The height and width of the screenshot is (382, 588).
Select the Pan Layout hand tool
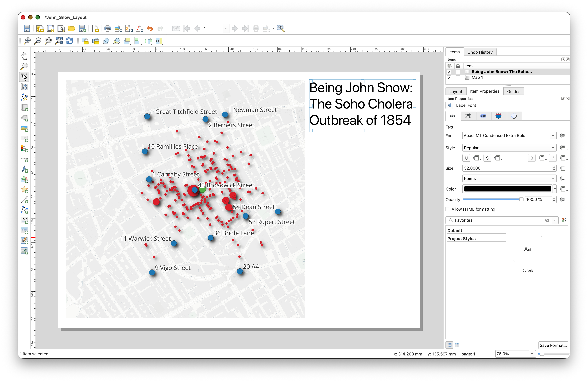coord(24,56)
